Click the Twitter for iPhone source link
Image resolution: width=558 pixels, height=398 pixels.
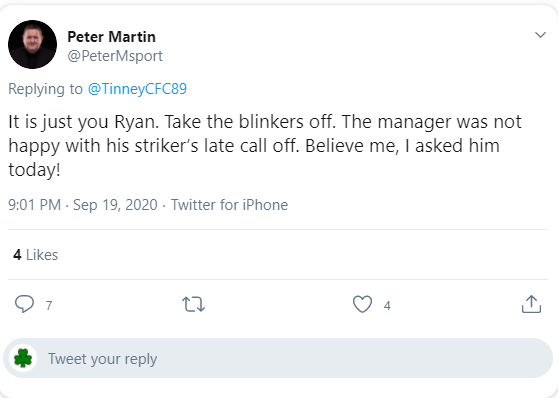(x=230, y=205)
